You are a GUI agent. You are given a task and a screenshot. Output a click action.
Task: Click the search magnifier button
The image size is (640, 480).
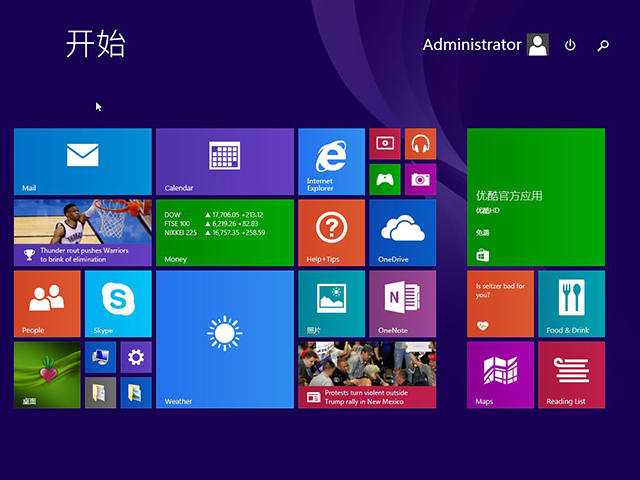603,45
